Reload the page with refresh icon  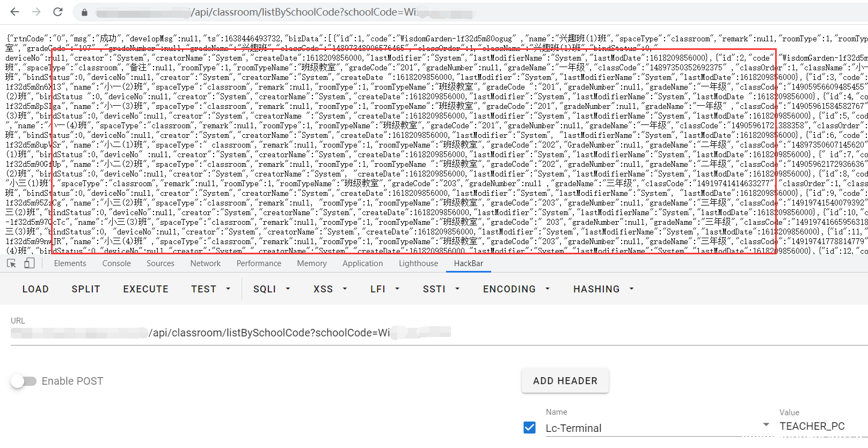58,12
